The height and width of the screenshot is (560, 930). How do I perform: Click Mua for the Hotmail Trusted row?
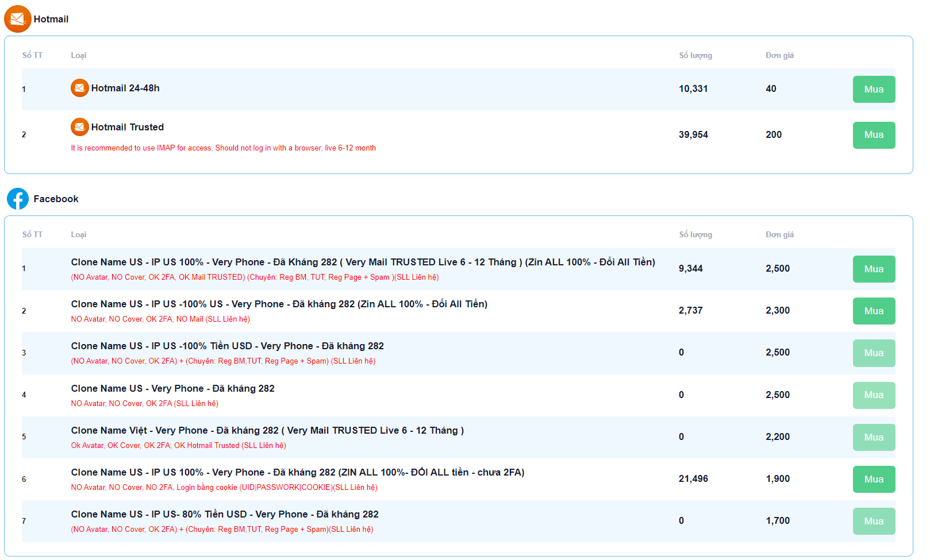874,135
